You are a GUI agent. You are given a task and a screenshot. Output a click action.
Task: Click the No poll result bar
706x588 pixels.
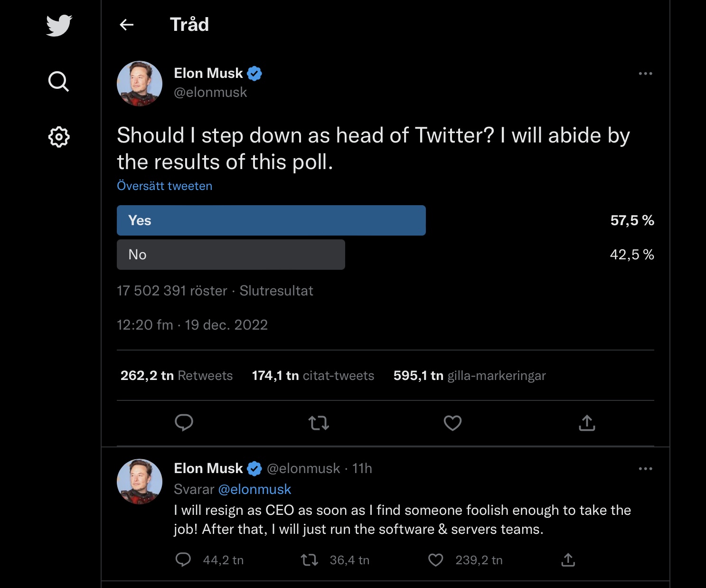(x=231, y=255)
